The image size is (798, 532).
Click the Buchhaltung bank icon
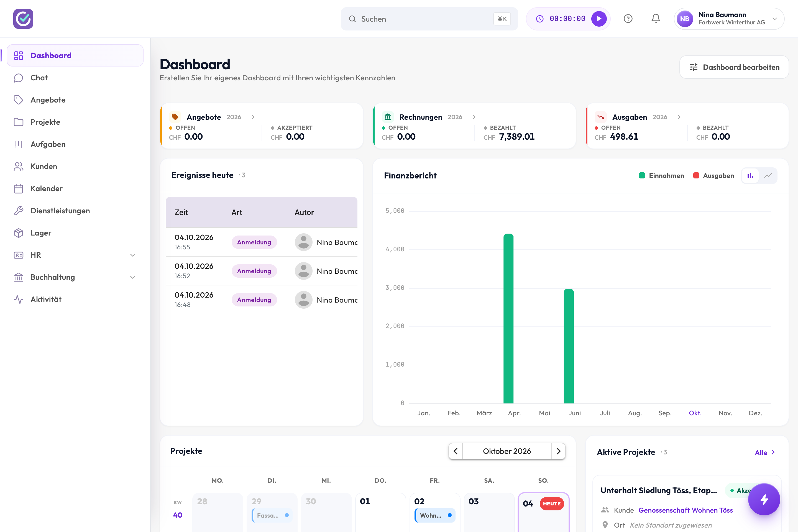tap(19, 277)
